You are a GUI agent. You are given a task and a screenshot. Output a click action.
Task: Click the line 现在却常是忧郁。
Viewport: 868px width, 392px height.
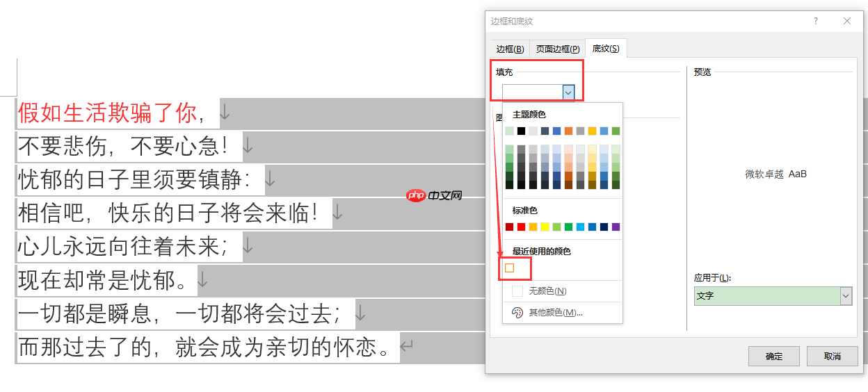pyautogui.click(x=106, y=279)
